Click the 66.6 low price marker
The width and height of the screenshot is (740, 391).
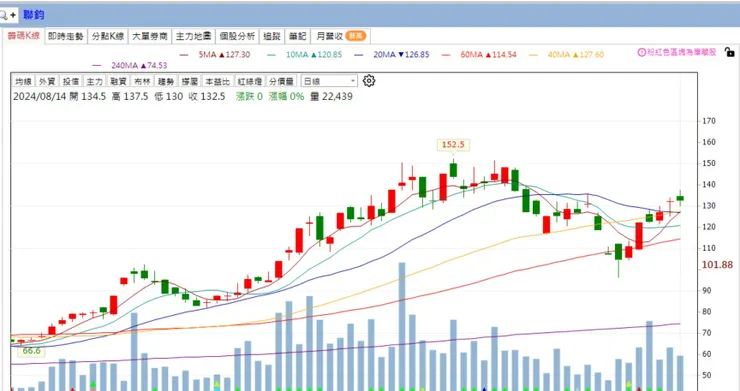click(x=32, y=351)
